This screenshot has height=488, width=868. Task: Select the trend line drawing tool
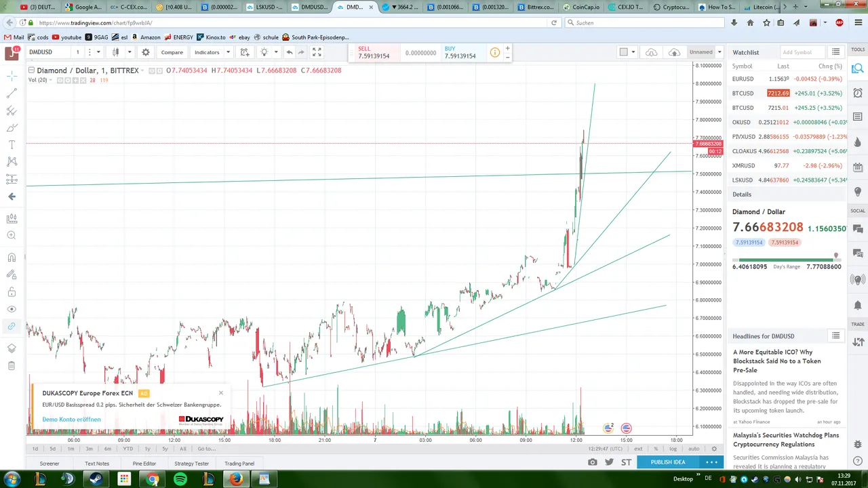(12, 94)
